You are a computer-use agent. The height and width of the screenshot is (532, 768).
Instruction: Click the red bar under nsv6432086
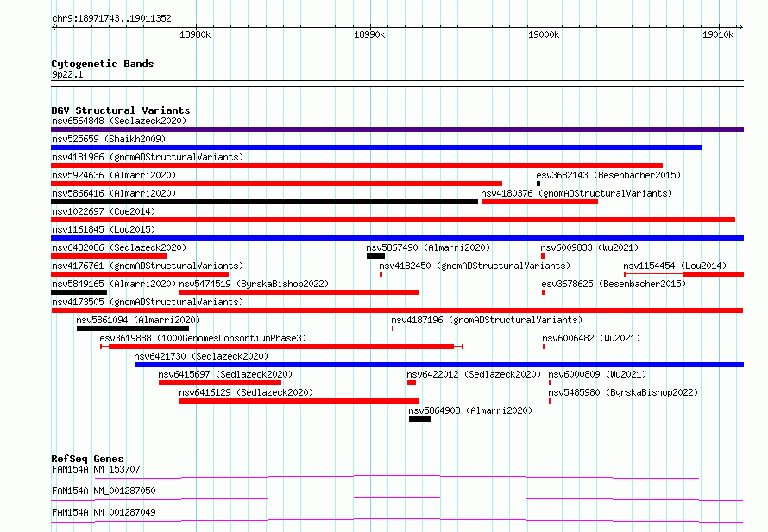109,256
